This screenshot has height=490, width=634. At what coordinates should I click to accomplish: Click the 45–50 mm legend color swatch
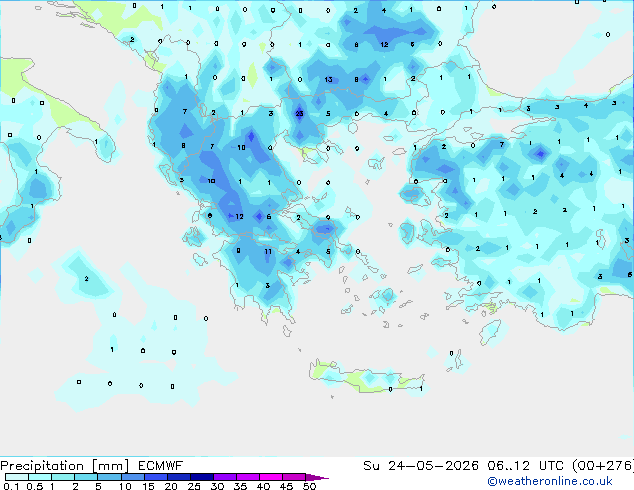pos(294,477)
